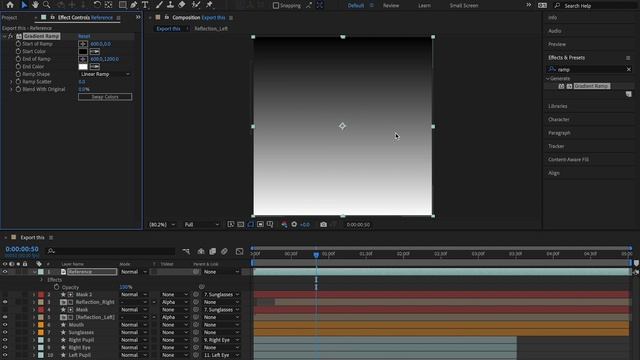
Task: Open the viewer resolution Full dropdown
Action: pyautogui.click(x=202, y=224)
